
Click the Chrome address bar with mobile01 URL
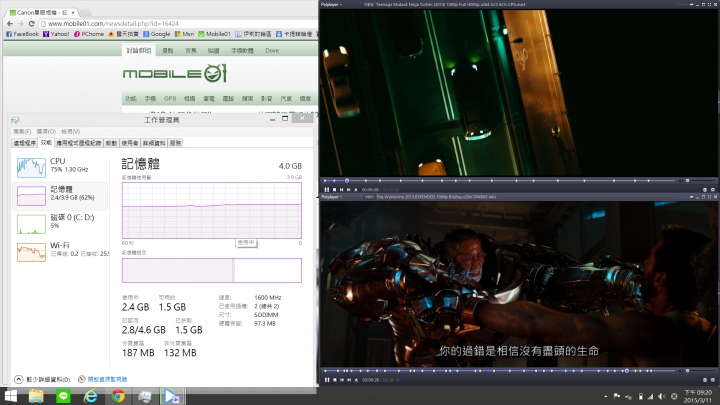click(x=179, y=23)
